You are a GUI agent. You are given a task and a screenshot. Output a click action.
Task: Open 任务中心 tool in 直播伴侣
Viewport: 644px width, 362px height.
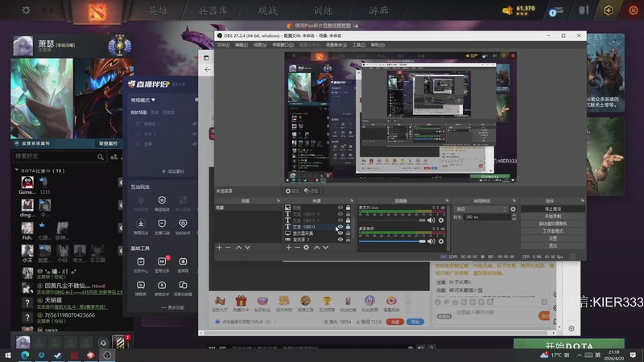140,265
